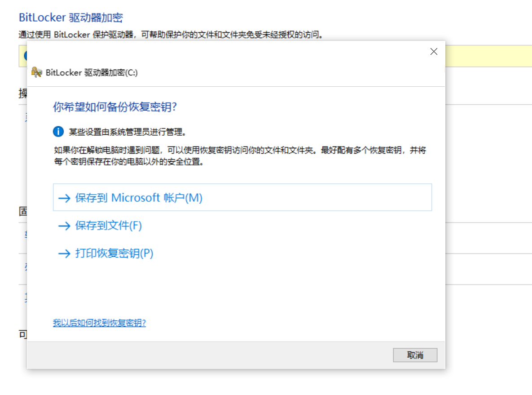Choose Save to Microsoft account option
Screen dimensions: 532x395
click(242, 197)
